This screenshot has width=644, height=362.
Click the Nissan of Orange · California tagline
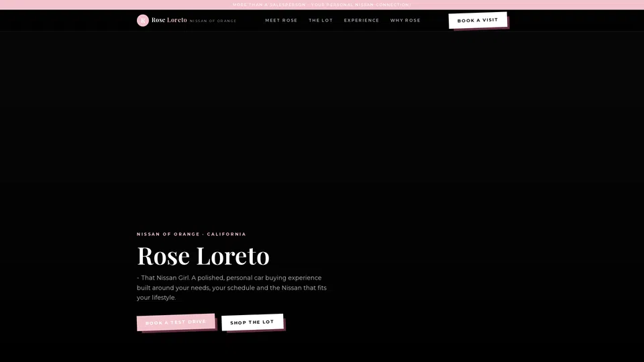[x=191, y=234]
